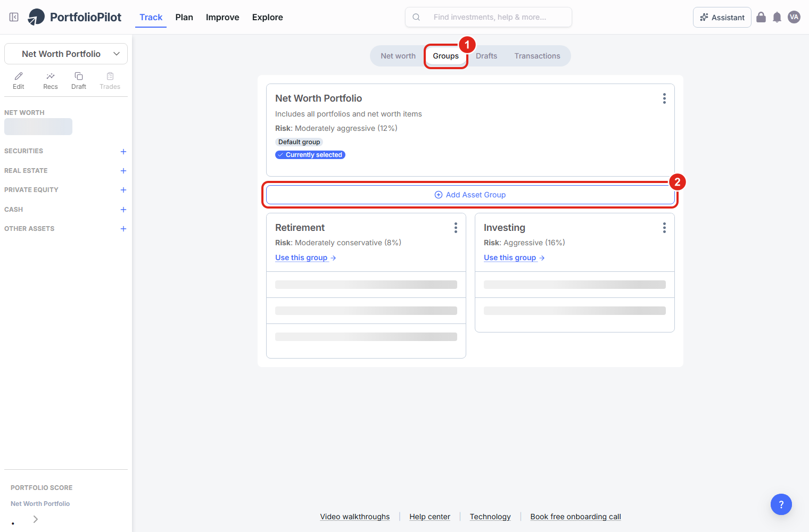Viewport: 809px width, 532px height.
Task: Click the Real Estate section label
Action: [26, 171]
